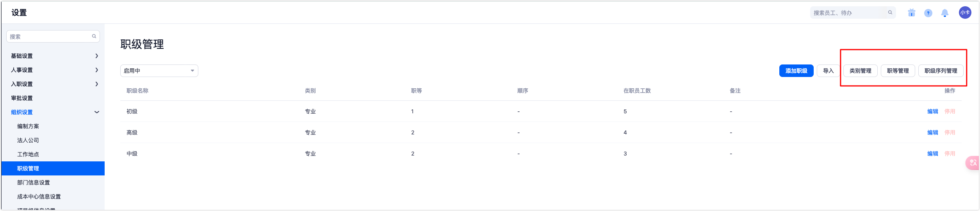980x211 pixels.
Task: Click the magnifier in the top search box
Action: (x=890, y=13)
